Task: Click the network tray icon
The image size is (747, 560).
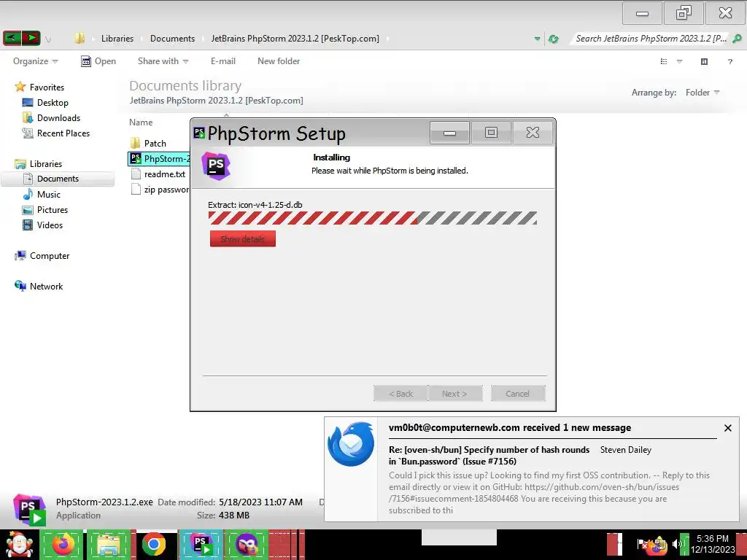Action: (661, 544)
